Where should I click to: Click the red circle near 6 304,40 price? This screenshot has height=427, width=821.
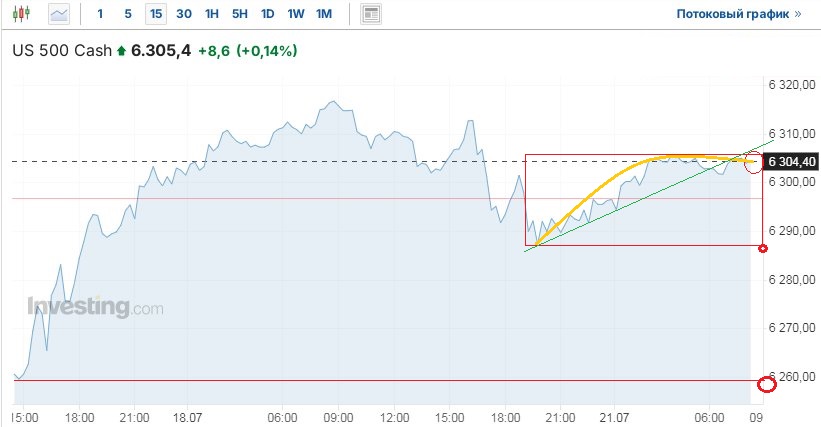(755, 162)
